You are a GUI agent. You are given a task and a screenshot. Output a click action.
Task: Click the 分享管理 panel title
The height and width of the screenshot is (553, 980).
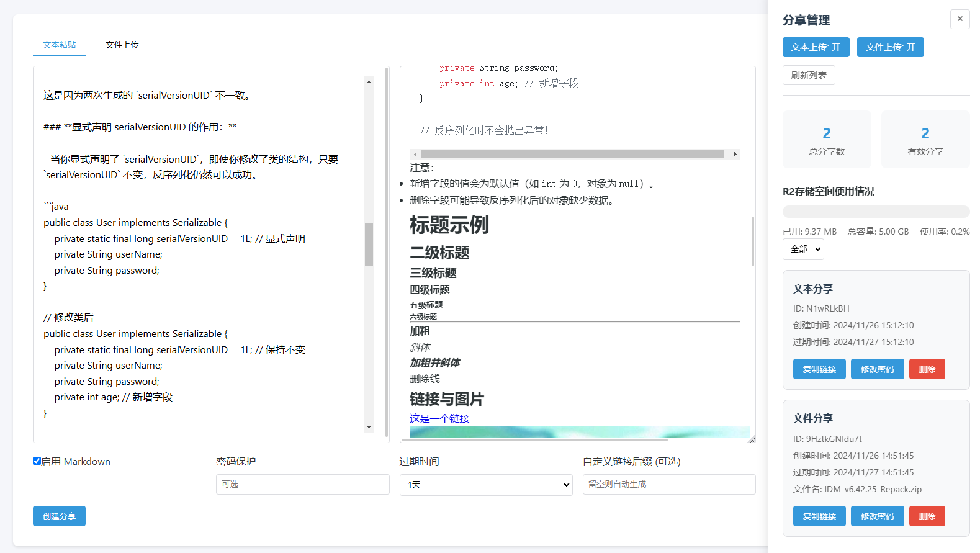pyautogui.click(x=806, y=20)
